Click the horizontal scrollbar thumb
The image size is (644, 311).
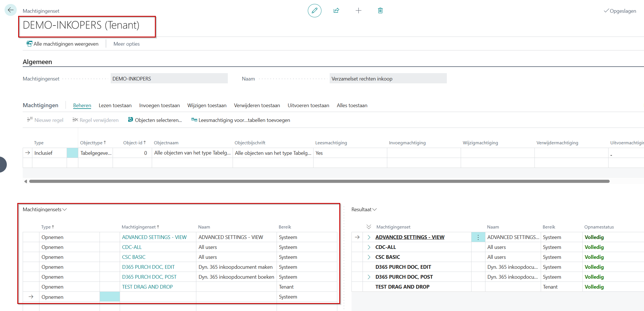(319, 181)
